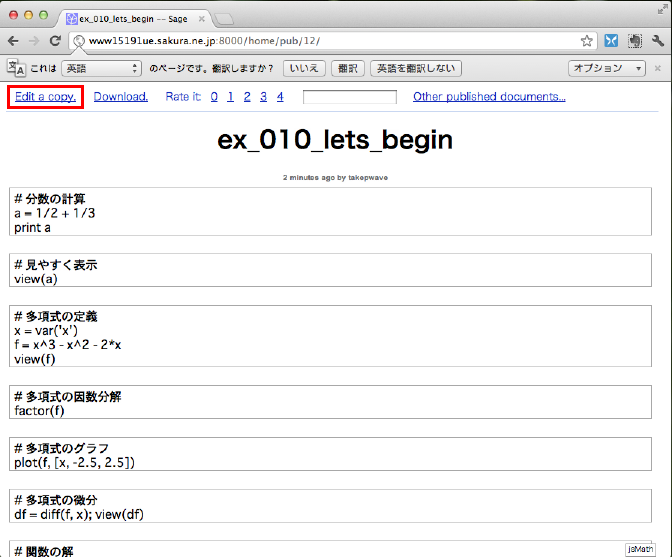Click the rating comment text field
The width and height of the screenshot is (672, 557).
[x=349, y=97]
